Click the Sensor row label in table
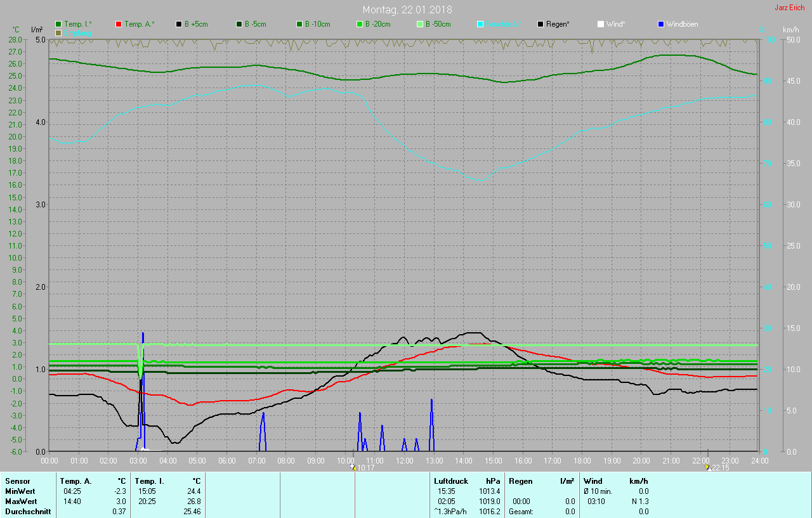This screenshot has width=812, height=518. 18,481
